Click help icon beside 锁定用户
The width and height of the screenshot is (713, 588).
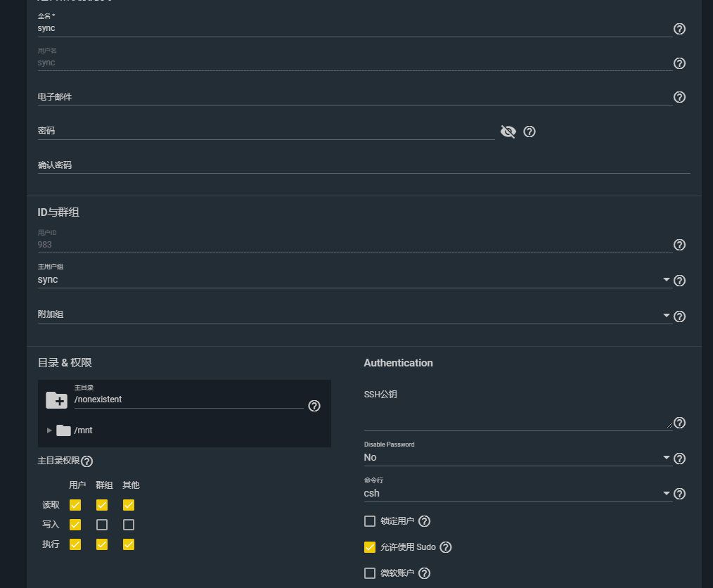[424, 521]
